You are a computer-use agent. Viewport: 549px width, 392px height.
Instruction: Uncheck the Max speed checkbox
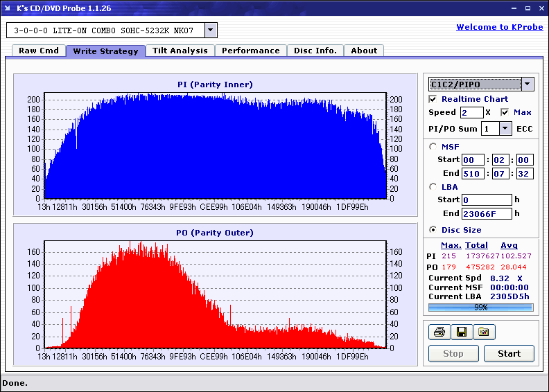point(505,112)
